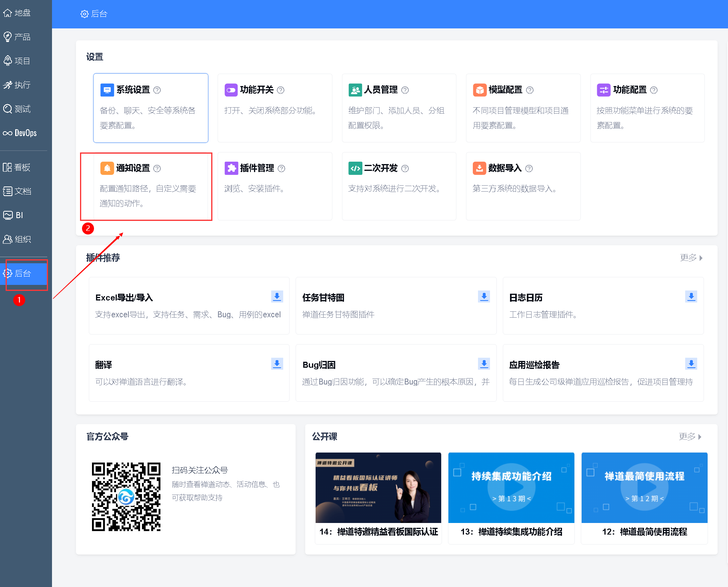Open course link 14：禅道特邀精益看板国际认证
This screenshot has height=587, width=728.
(x=378, y=532)
